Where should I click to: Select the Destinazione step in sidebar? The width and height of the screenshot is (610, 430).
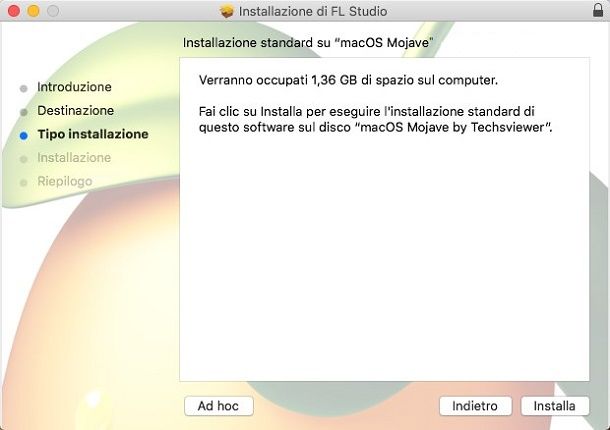(x=75, y=111)
